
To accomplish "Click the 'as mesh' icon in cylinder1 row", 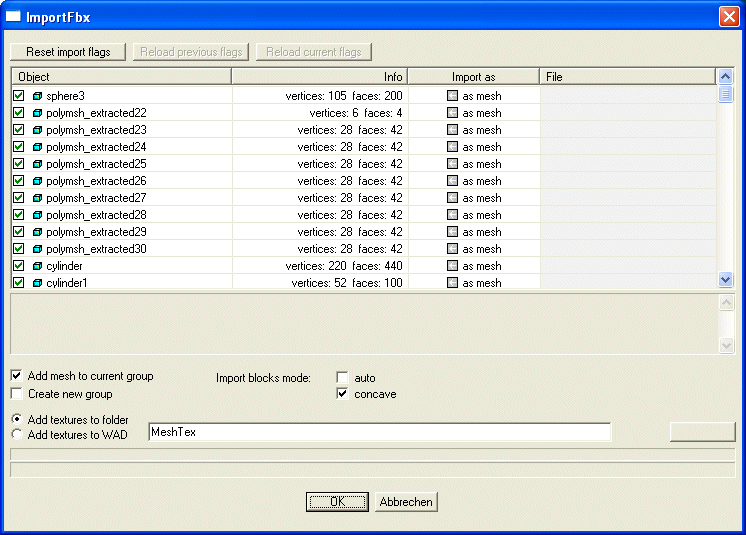I will pyautogui.click(x=453, y=283).
